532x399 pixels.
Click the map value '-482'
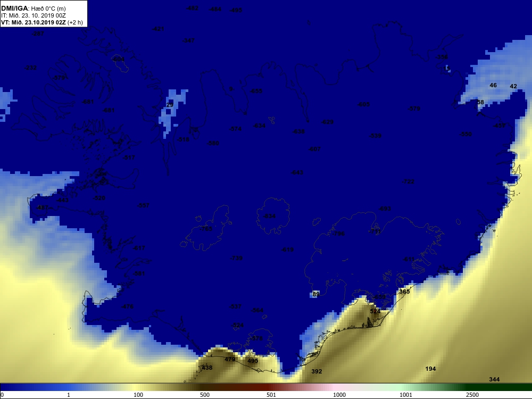click(192, 8)
